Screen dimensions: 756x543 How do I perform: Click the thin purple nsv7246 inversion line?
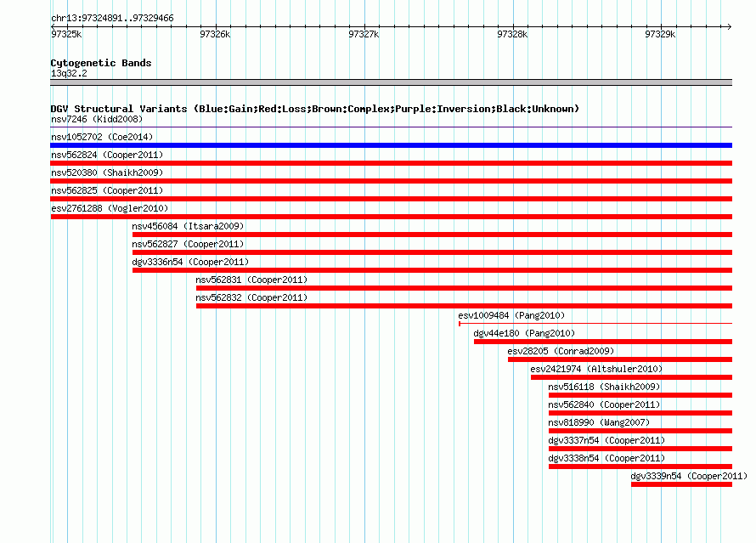[x=391, y=127]
